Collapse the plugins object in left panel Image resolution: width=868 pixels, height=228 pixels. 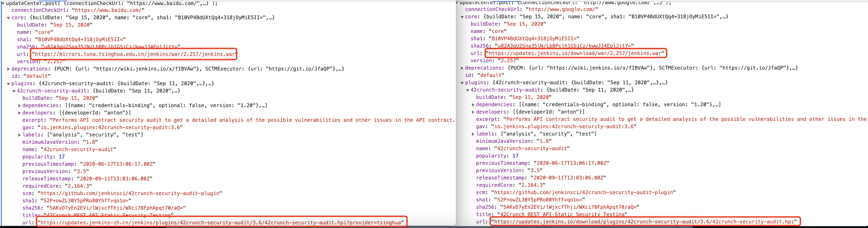[8, 84]
